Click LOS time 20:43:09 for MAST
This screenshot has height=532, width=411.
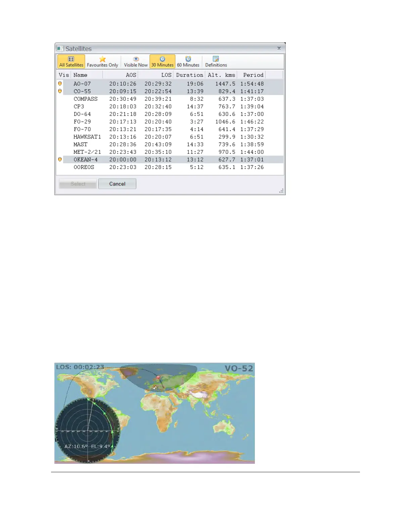[158, 144]
